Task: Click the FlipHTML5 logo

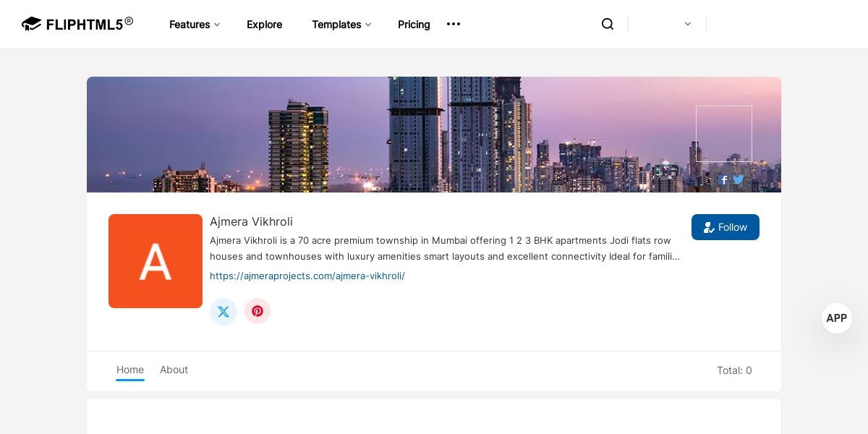Action: point(77,24)
